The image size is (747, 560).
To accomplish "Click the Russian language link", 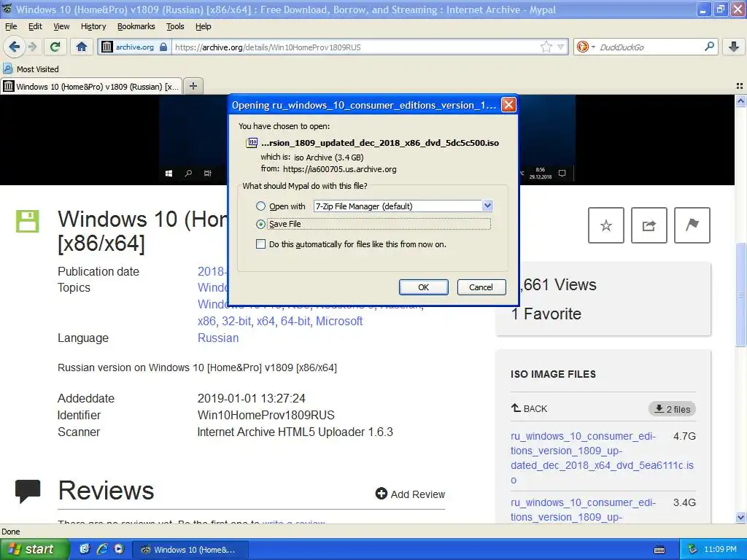I will click(x=218, y=338).
